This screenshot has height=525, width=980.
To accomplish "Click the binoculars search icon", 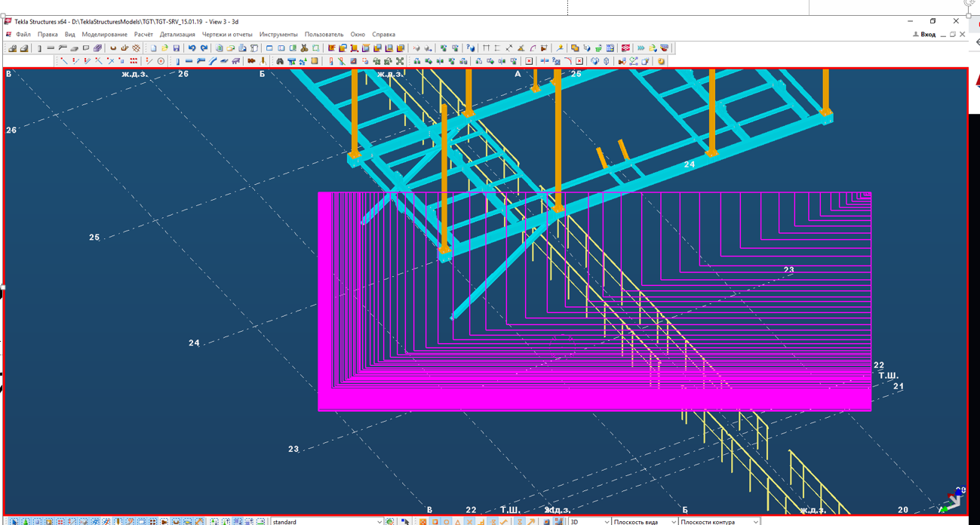I will click(x=280, y=61).
